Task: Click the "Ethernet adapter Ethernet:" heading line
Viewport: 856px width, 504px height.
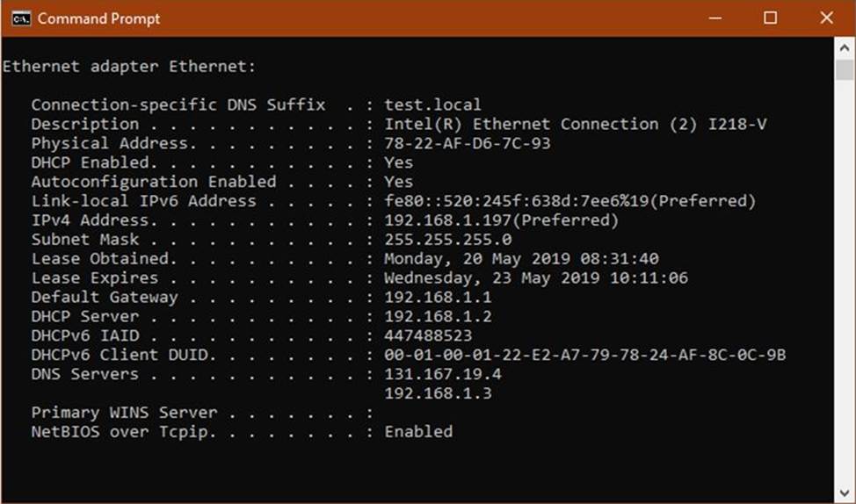Action: point(129,67)
